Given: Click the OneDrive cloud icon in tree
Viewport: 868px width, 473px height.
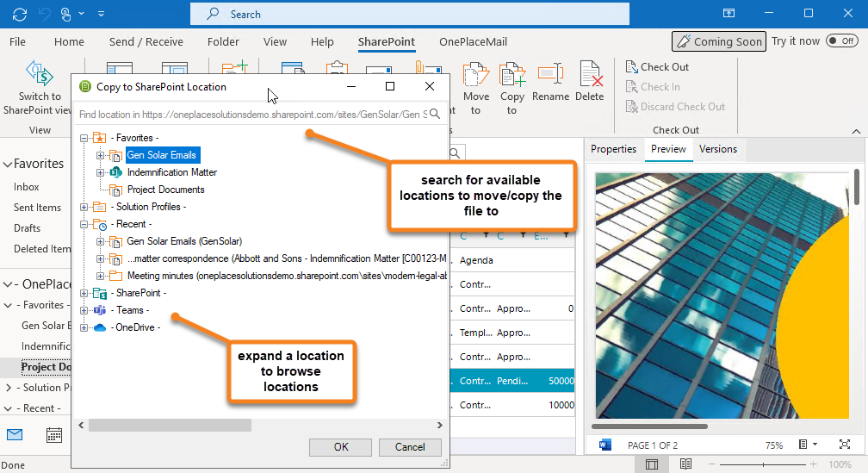Looking at the screenshot, I should (100, 328).
